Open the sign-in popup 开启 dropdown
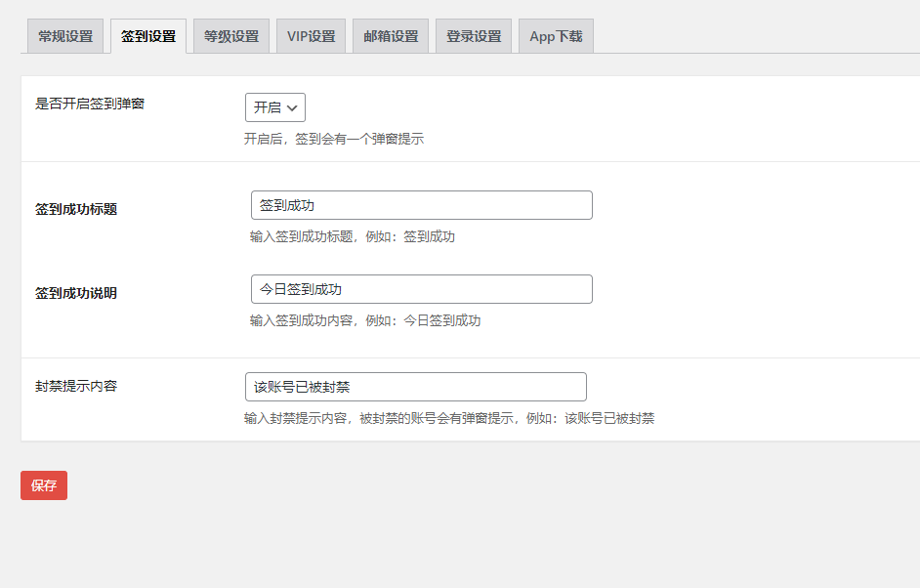This screenshot has width=920, height=588. pos(274,107)
